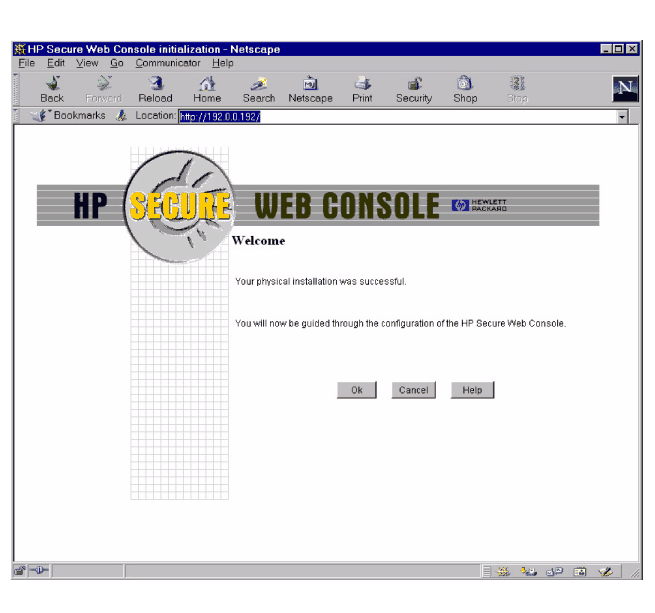Click the Hewlett Packard logo
The height and width of the screenshot is (613, 655).
[479, 205]
